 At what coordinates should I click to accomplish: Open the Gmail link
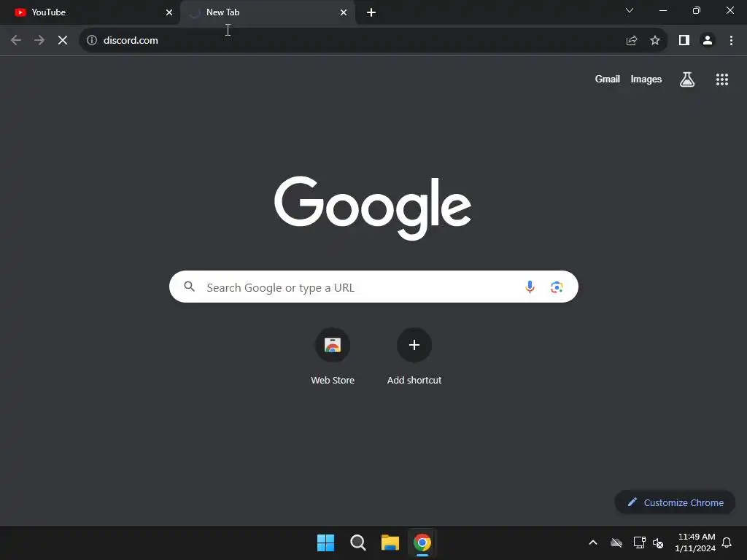click(607, 79)
